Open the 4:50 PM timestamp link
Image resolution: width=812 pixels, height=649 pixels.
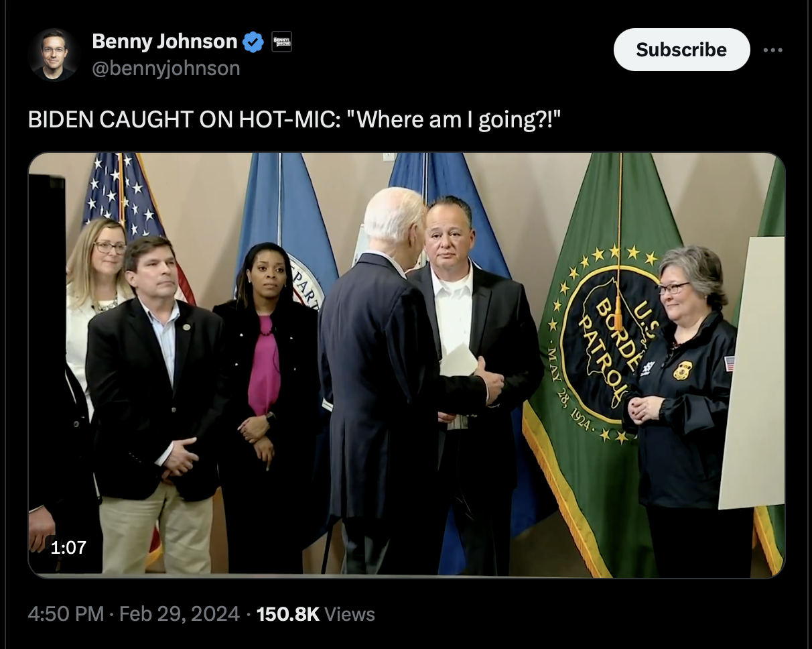click(66, 613)
